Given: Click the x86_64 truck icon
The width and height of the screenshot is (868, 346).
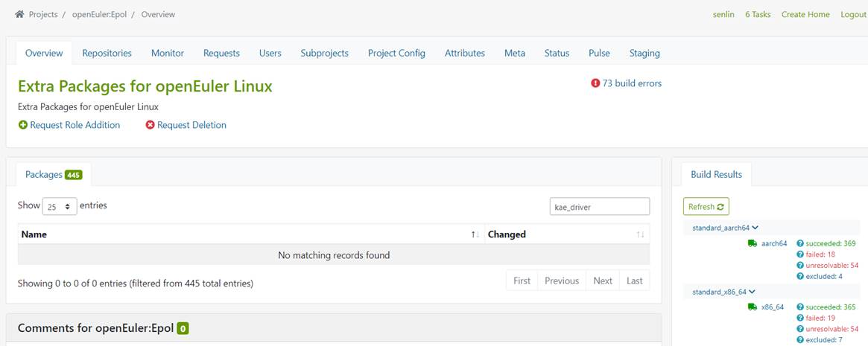Looking at the screenshot, I should coord(753,307).
